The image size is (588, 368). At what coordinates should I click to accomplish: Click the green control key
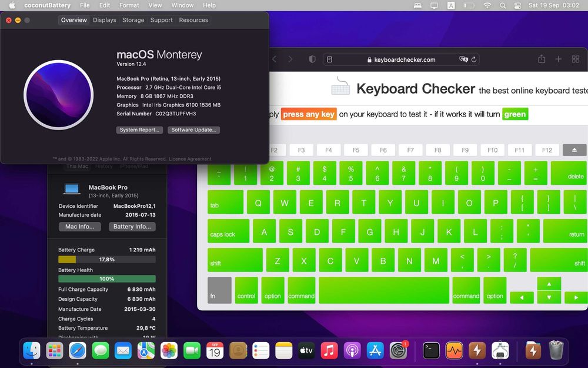point(246,290)
